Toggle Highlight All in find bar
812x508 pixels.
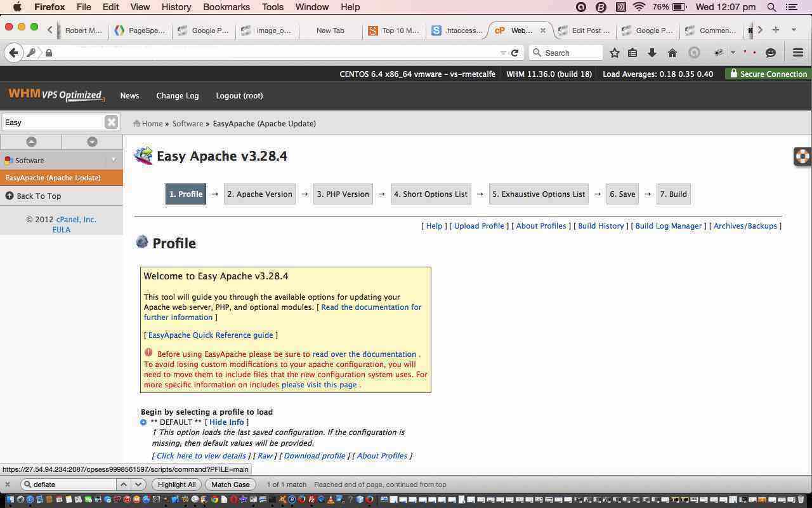pyautogui.click(x=176, y=485)
